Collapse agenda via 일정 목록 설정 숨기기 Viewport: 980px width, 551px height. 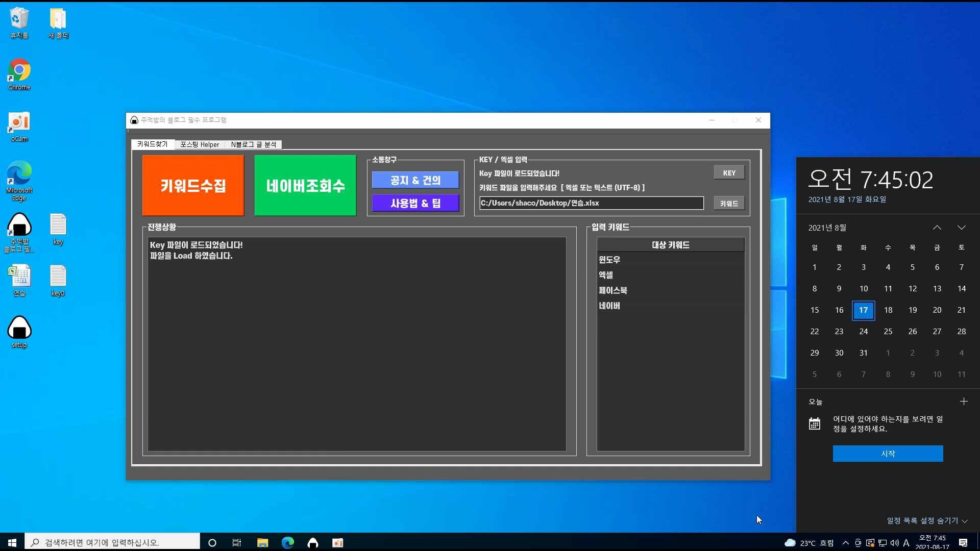927,520
